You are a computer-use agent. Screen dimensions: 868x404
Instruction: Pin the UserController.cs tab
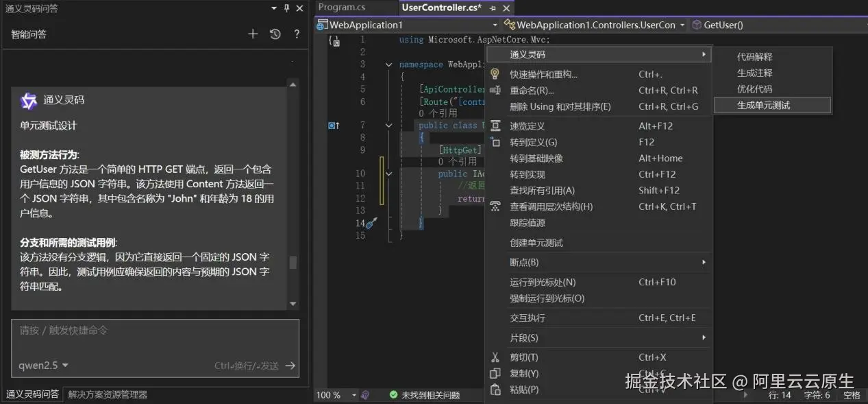[x=493, y=8]
